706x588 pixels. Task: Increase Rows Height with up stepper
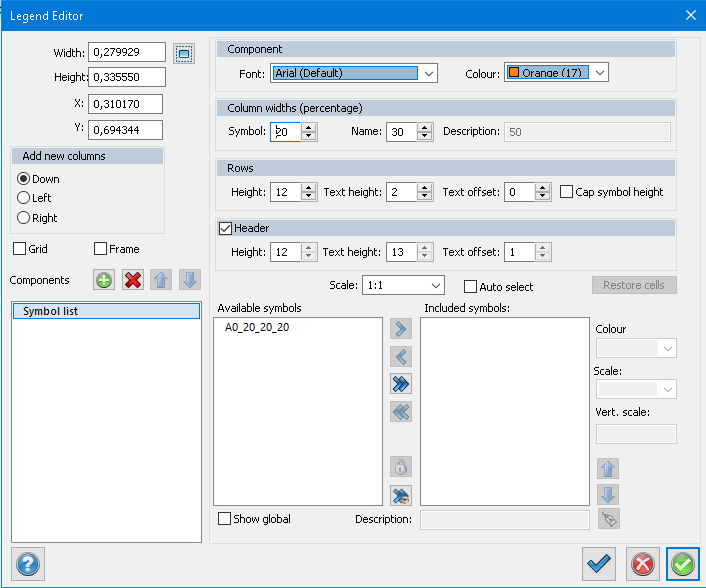[x=308, y=187]
